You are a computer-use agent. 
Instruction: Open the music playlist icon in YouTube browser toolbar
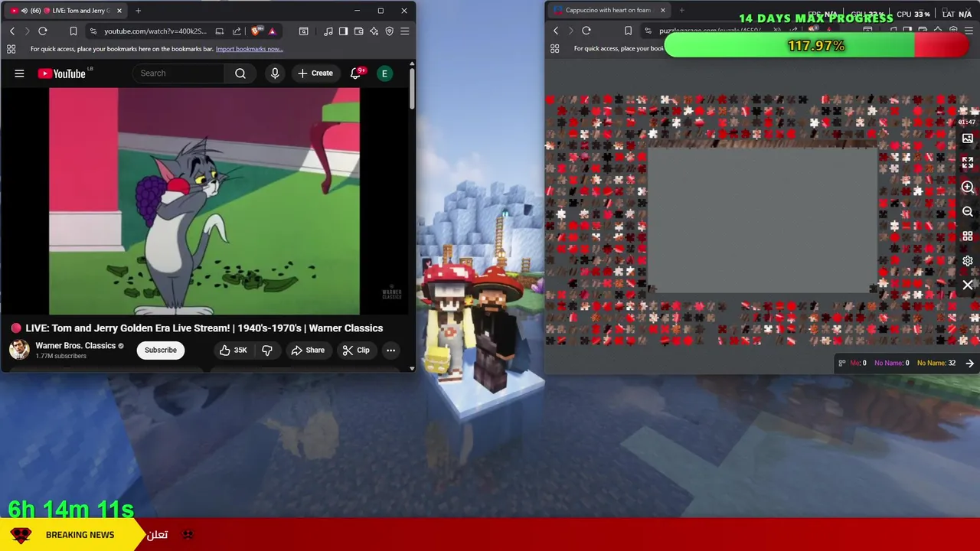click(x=328, y=31)
